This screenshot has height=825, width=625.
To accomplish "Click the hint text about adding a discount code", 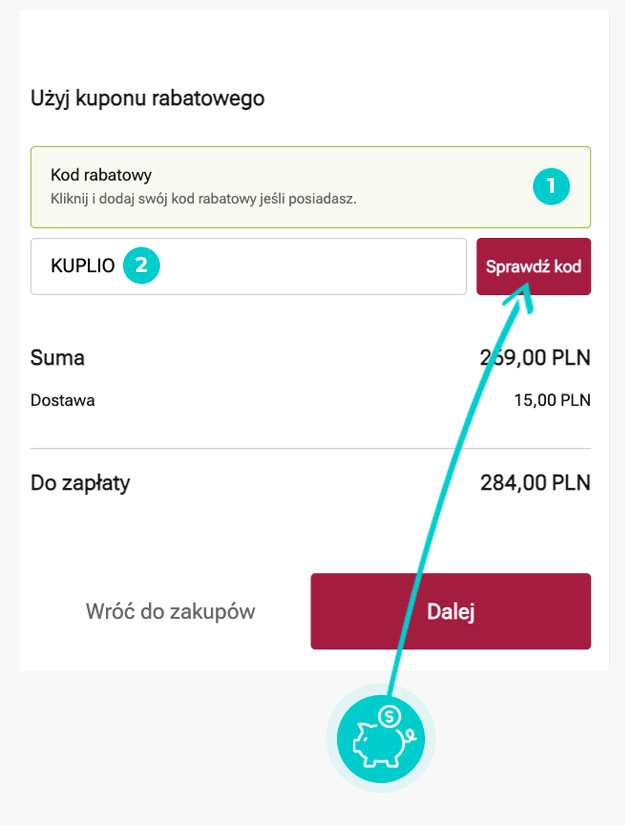I will [x=203, y=198].
